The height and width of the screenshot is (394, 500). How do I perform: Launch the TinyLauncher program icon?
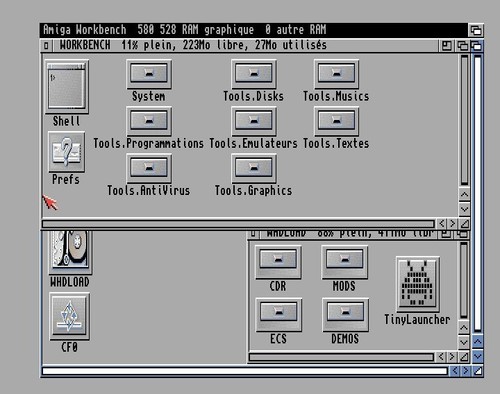tap(418, 283)
